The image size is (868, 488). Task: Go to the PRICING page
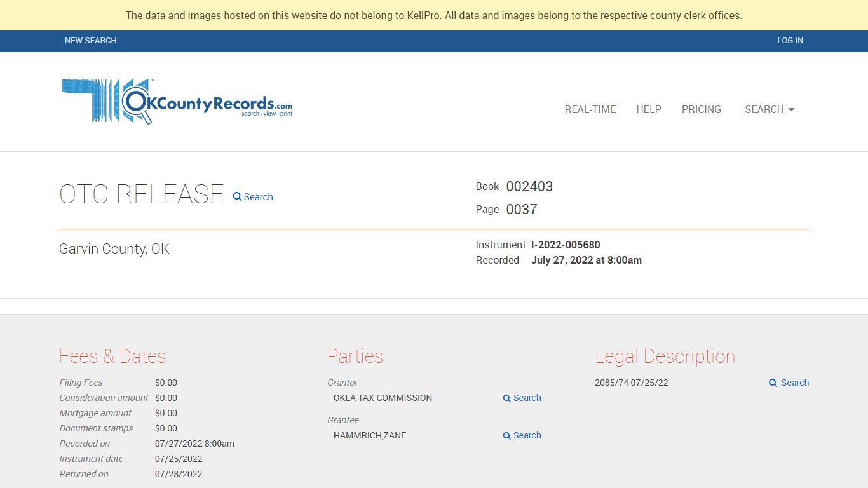[x=702, y=109]
